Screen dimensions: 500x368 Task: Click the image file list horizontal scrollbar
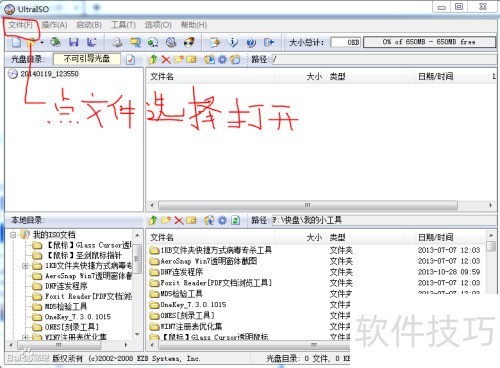click(307, 205)
